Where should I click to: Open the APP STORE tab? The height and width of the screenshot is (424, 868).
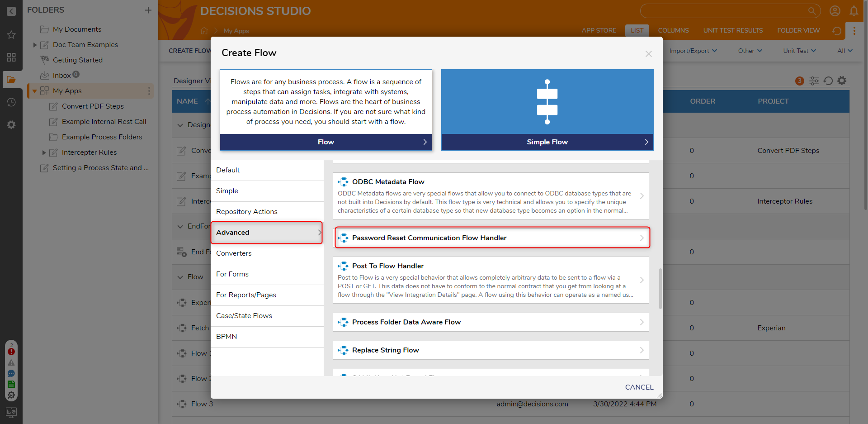tap(599, 30)
